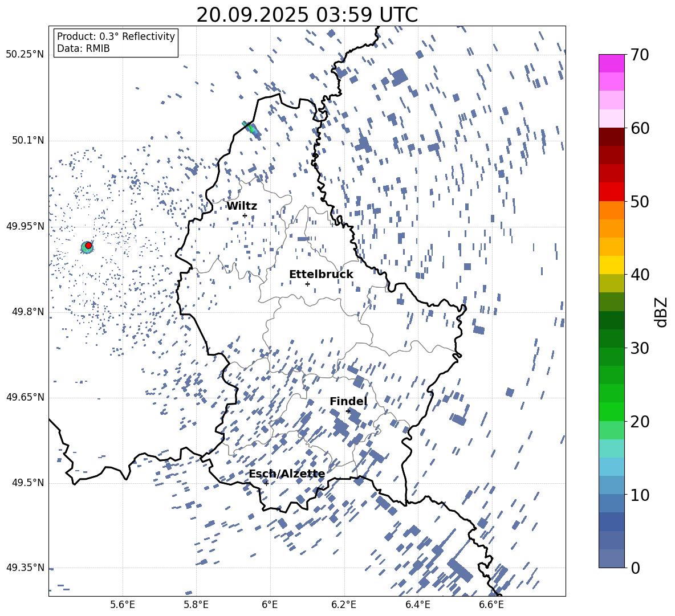
Task: Click the colorbar tick label 40
Action: tap(640, 275)
